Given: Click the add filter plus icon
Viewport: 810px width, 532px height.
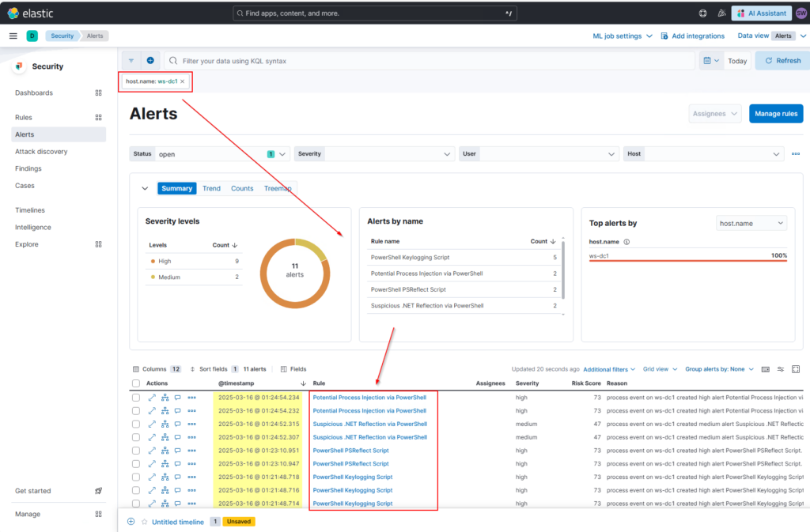Looking at the screenshot, I should pos(150,61).
